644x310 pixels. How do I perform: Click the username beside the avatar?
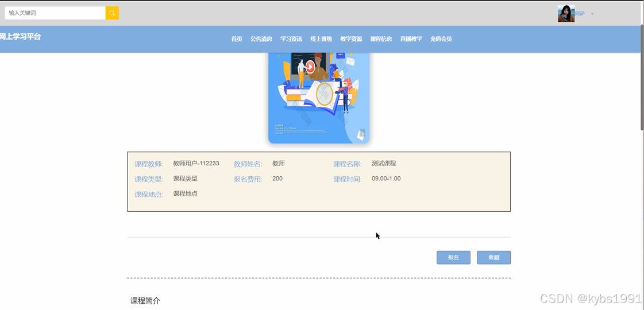580,14
